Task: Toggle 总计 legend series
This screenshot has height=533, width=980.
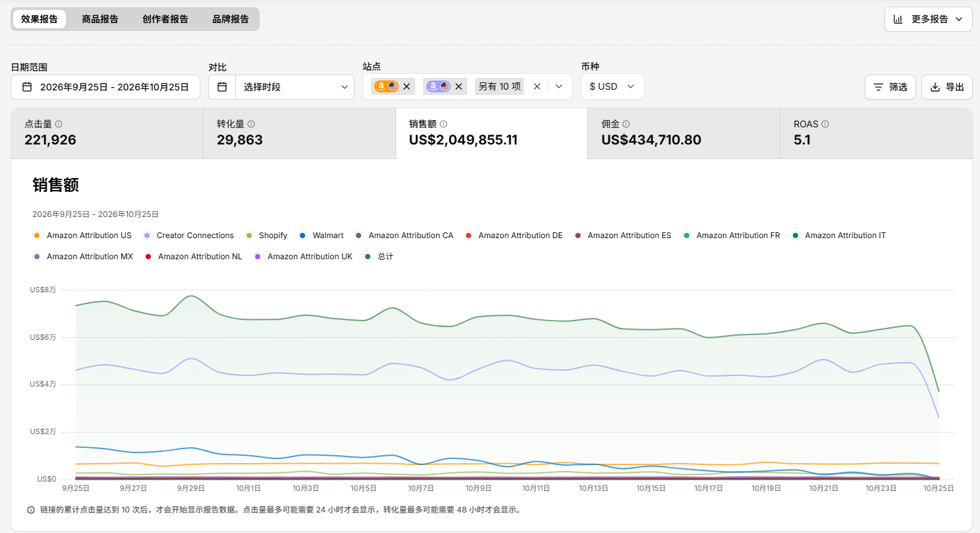Action: click(x=379, y=257)
